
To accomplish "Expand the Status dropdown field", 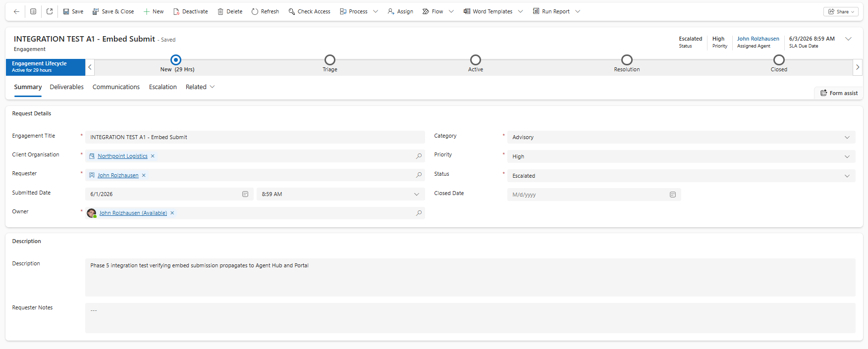I will [681, 176].
